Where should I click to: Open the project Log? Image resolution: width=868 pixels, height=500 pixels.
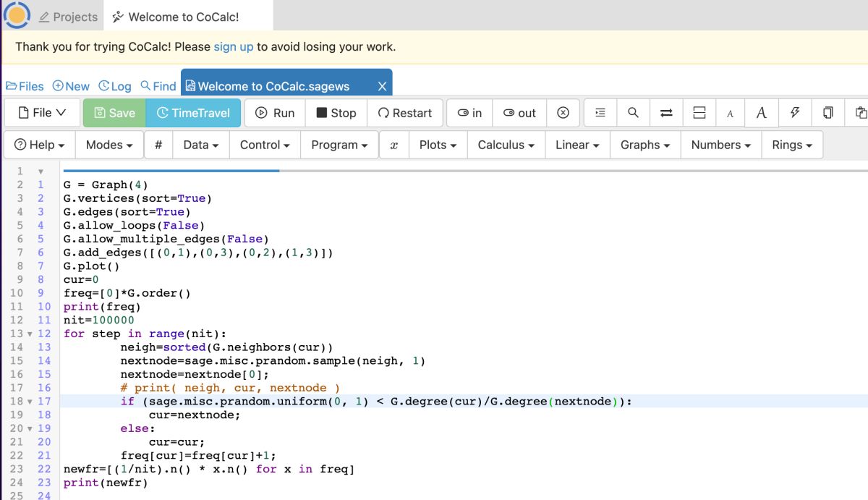point(115,86)
